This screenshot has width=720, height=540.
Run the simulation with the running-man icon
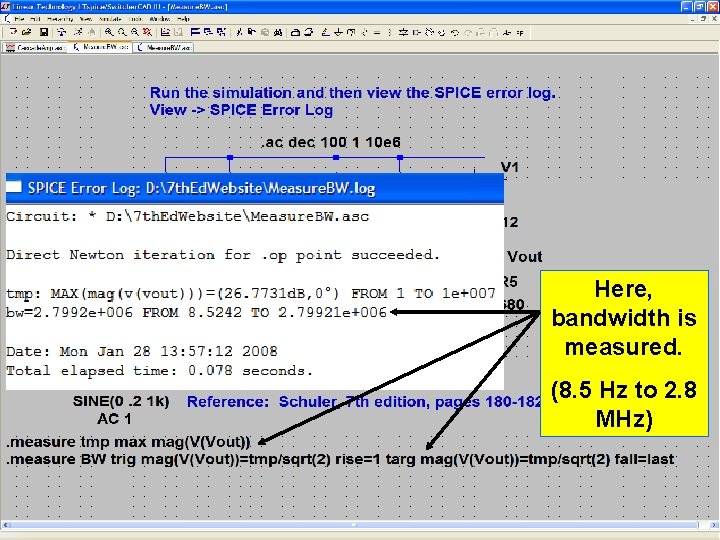click(x=78, y=32)
